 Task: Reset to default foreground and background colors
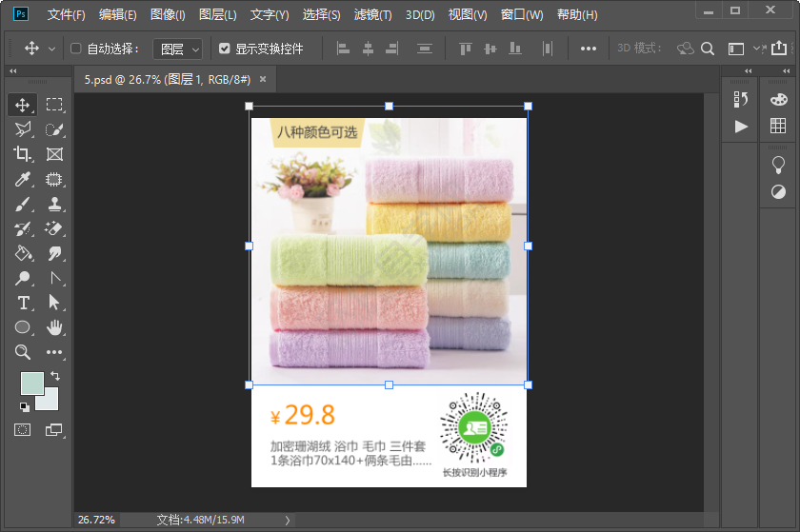[x=25, y=407]
